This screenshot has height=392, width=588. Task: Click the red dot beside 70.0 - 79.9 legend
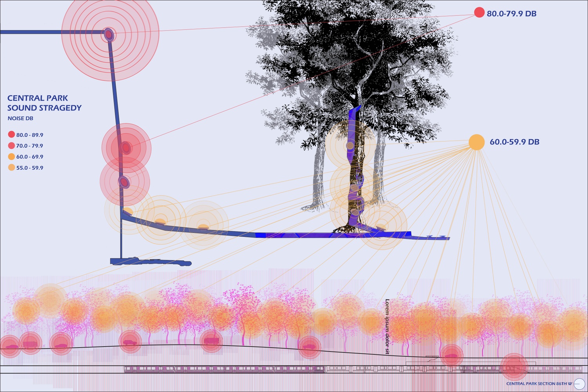[x=11, y=145]
